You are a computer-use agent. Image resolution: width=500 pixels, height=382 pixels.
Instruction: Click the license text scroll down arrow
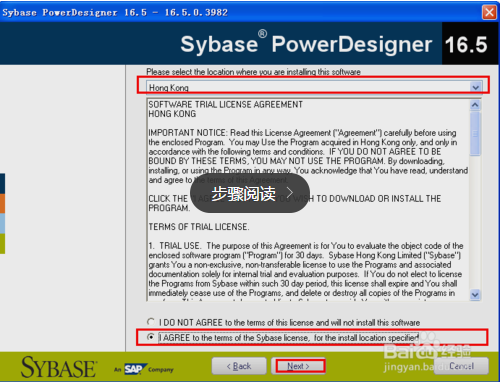pos(475,295)
